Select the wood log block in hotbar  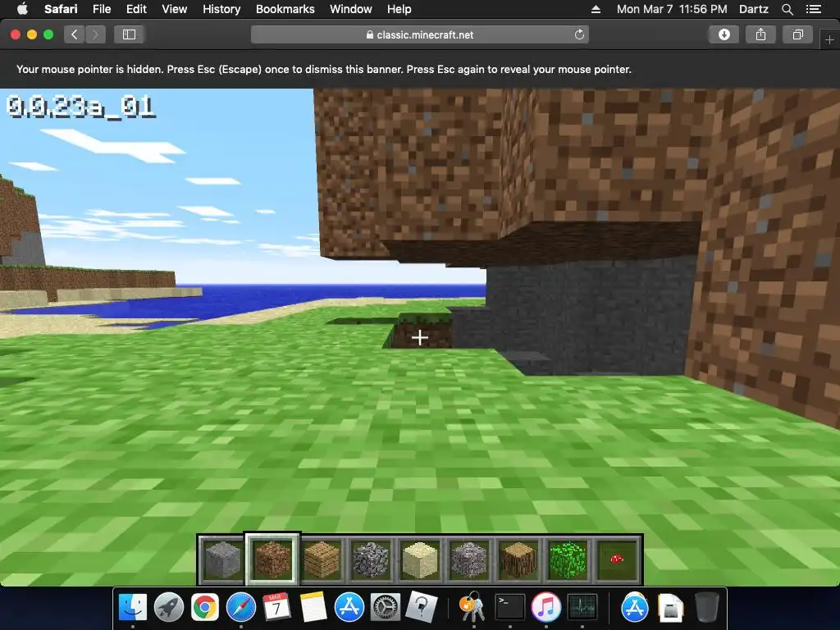[518, 559]
